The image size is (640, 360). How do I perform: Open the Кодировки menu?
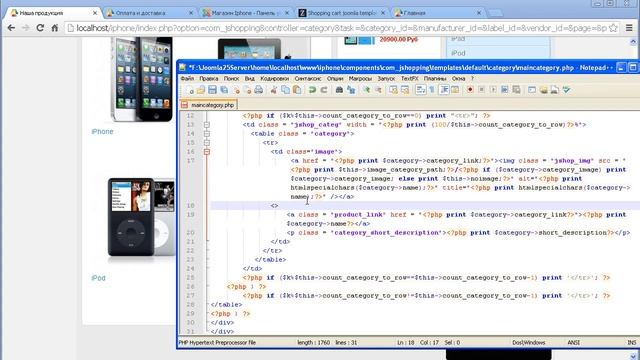tap(274, 78)
